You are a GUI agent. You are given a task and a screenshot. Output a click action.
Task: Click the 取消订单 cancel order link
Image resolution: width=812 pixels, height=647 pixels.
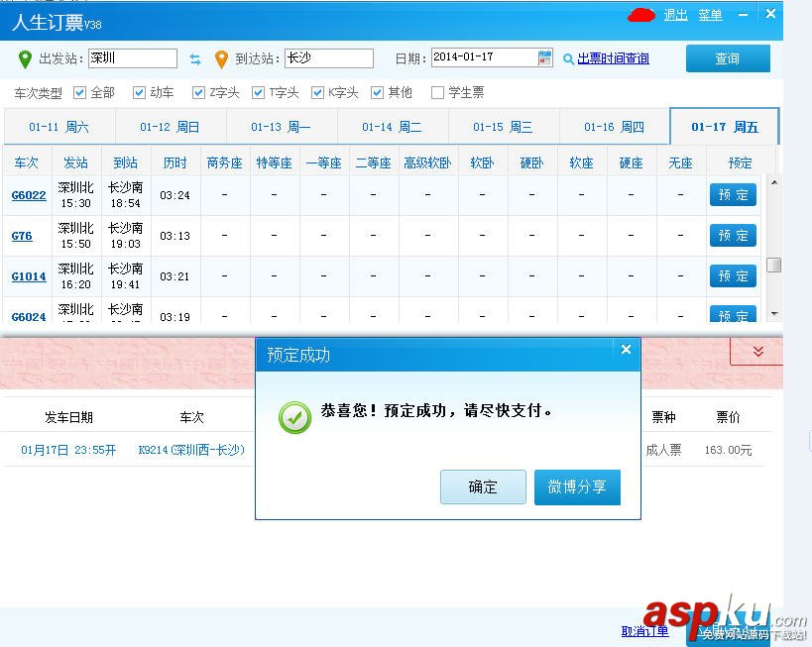[644, 631]
